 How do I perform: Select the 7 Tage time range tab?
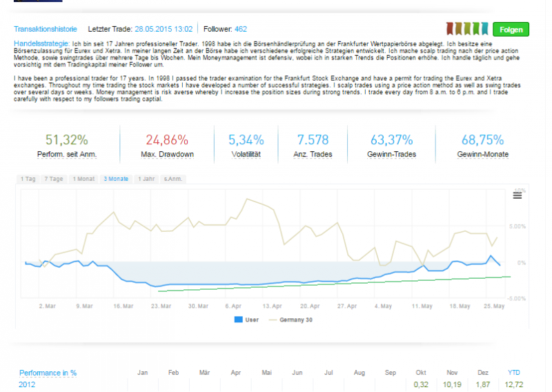point(55,179)
